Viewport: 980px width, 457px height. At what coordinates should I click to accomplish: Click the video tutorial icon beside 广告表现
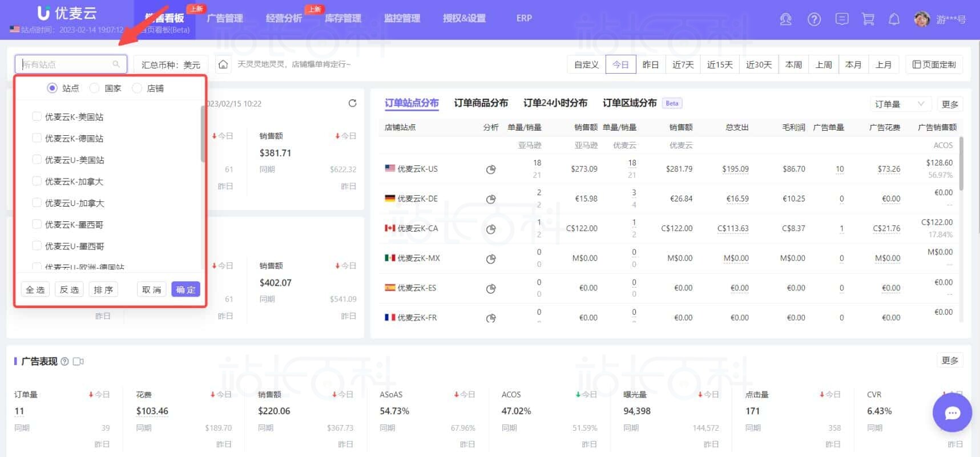[78, 361]
